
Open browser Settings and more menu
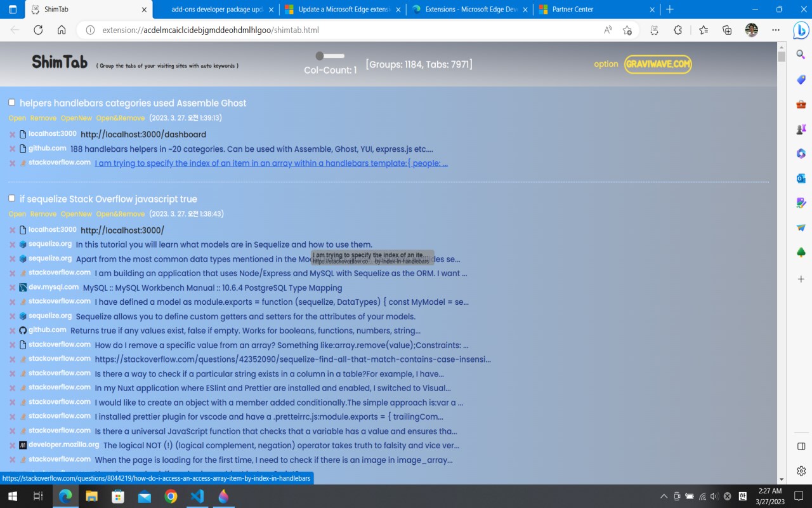click(775, 30)
